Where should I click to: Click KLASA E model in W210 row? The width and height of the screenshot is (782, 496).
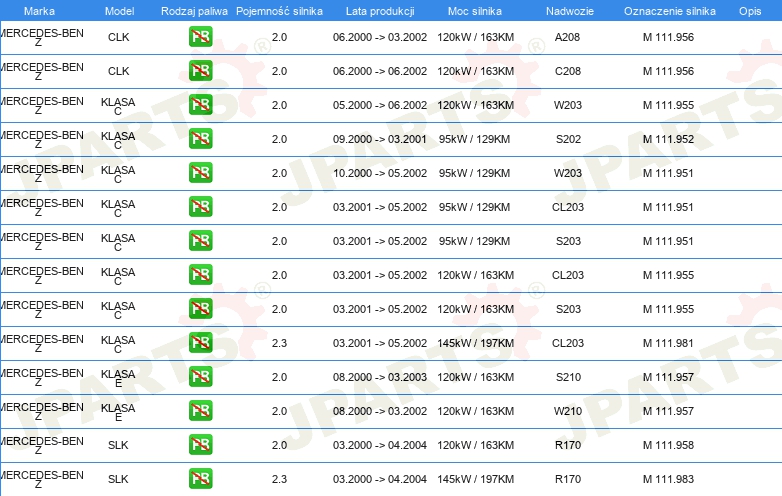point(118,412)
